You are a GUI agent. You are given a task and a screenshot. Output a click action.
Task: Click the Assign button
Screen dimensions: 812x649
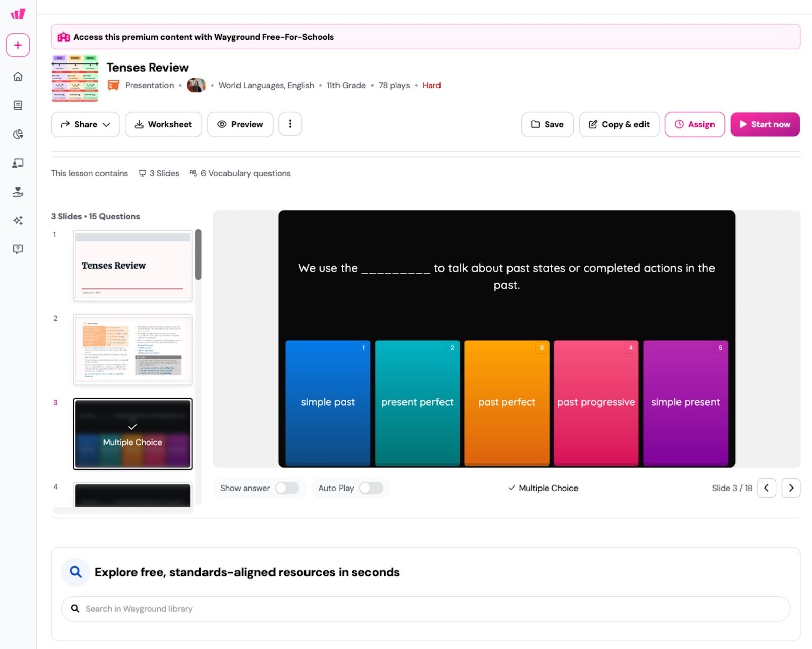click(694, 124)
